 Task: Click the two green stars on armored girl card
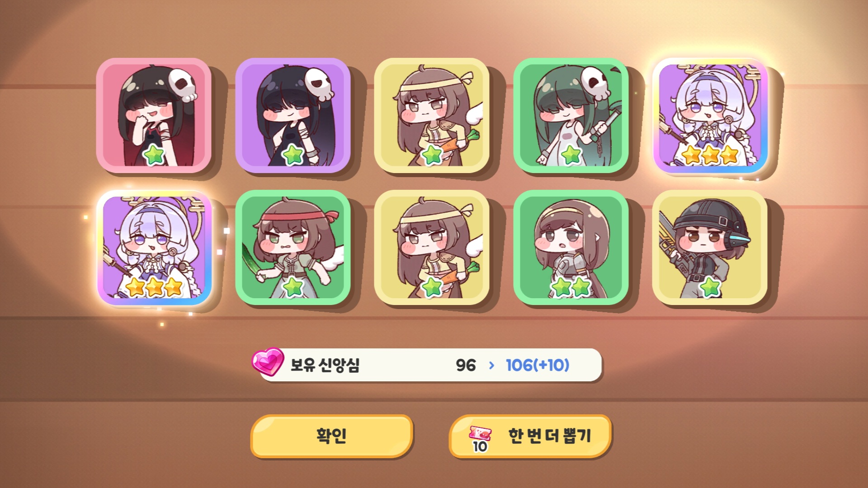571,286
